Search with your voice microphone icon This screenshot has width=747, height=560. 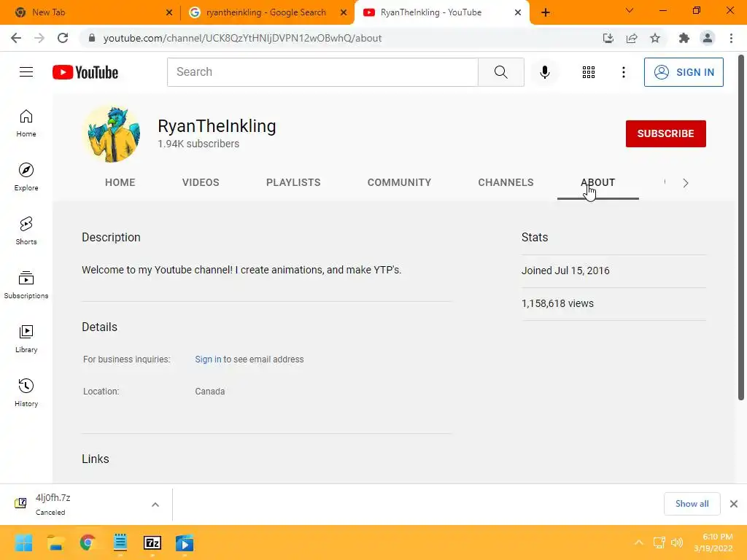[x=544, y=72]
